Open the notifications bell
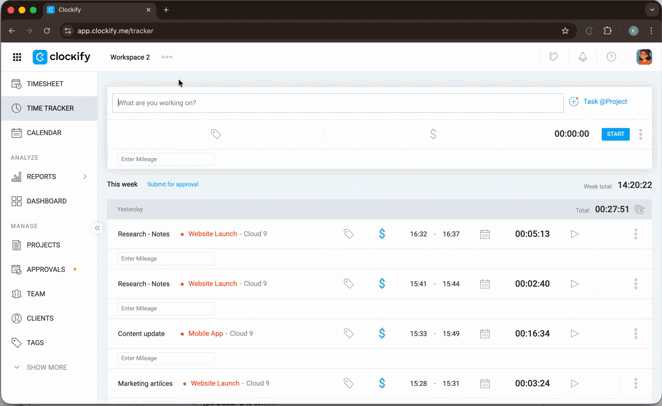662x406 pixels. pos(582,57)
